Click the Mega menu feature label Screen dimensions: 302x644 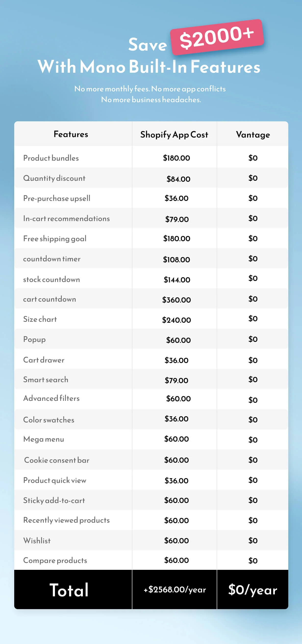coord(44,439)
